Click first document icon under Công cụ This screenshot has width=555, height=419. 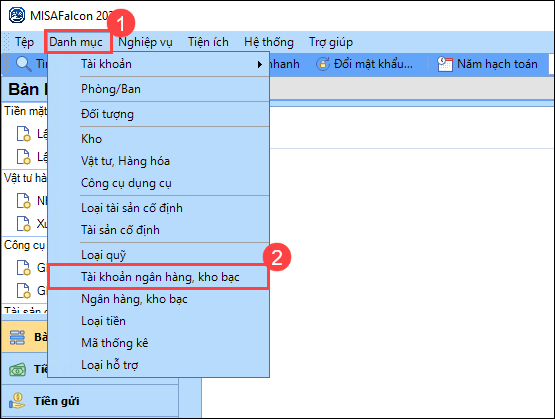tap(23, 268)
